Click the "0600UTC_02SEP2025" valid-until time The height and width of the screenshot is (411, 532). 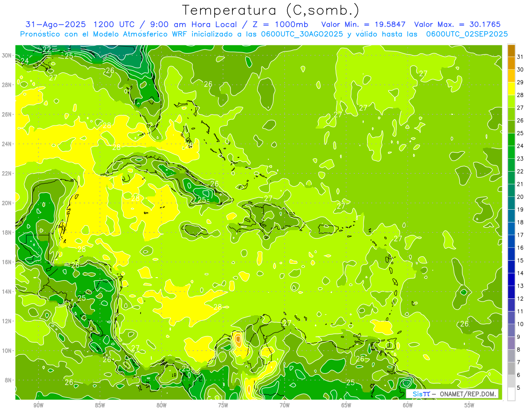[466, 34]
